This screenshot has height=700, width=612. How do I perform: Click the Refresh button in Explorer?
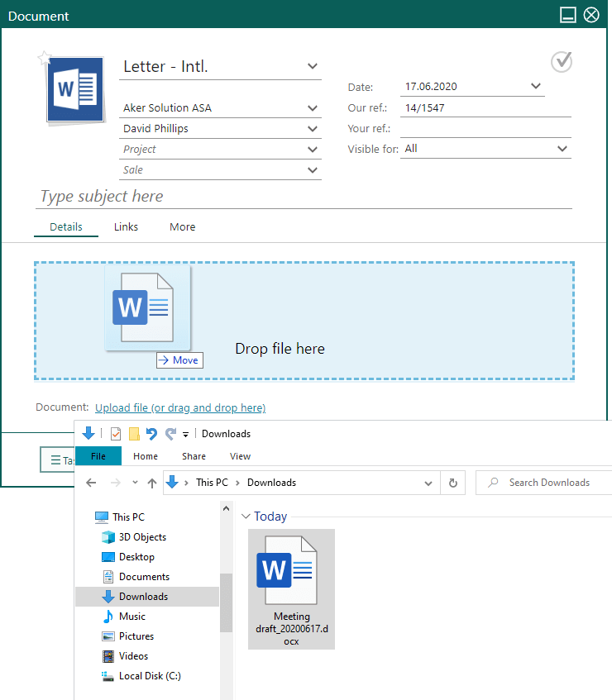pos(453,483)
